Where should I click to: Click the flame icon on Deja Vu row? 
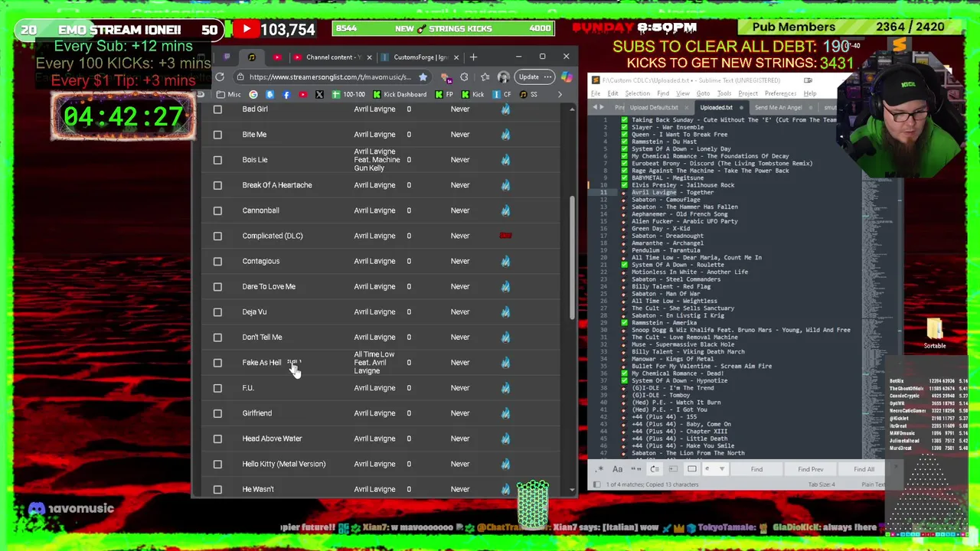point(505,311)
